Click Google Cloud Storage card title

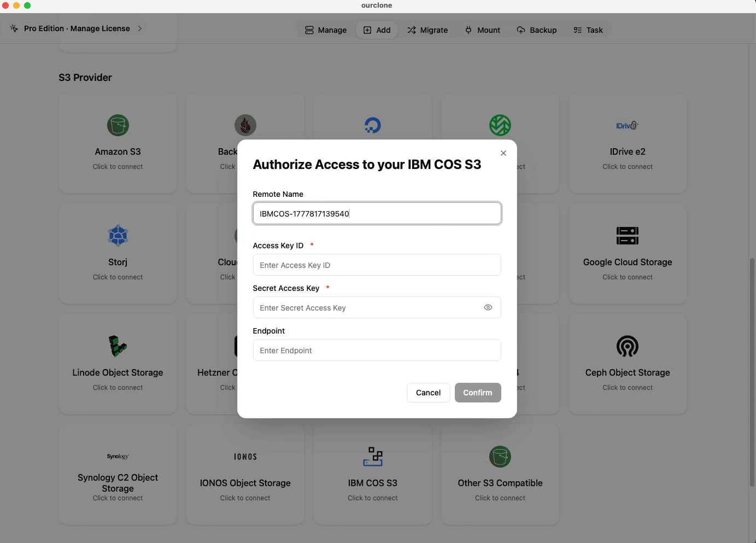[x=628, y=262]
